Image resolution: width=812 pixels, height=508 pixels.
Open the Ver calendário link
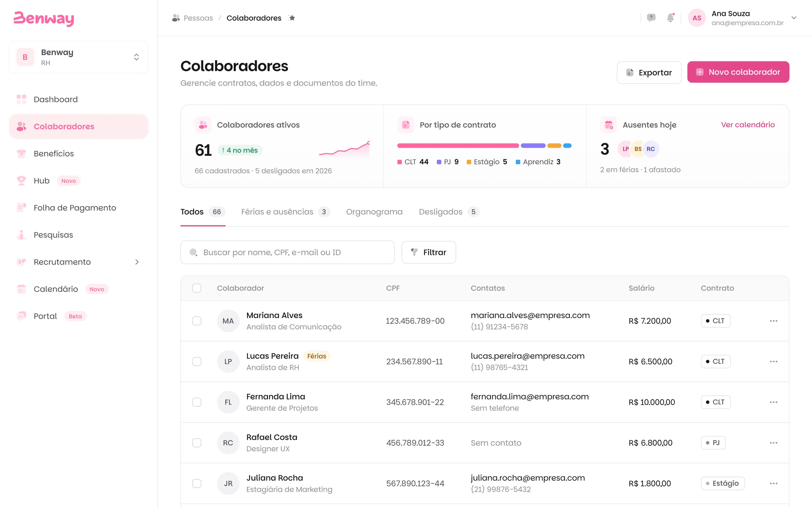(748, 125)
